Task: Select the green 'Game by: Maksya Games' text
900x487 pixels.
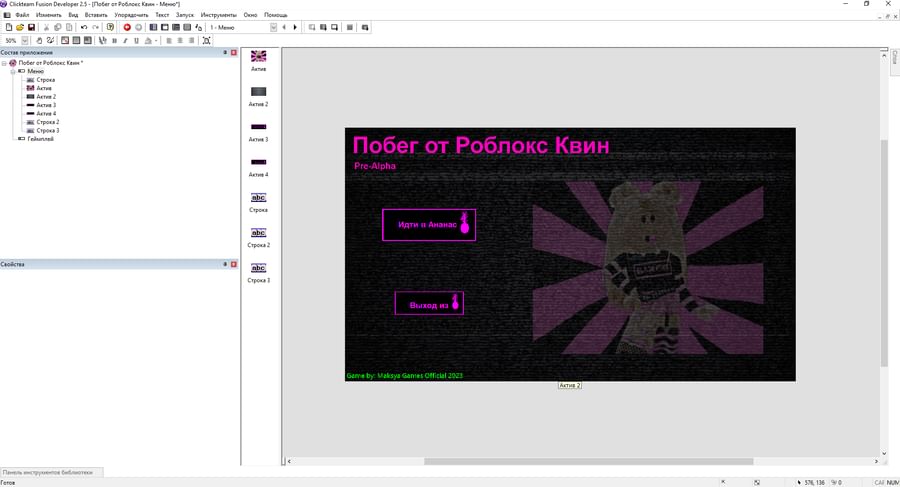Action: [x=405, y=376]
